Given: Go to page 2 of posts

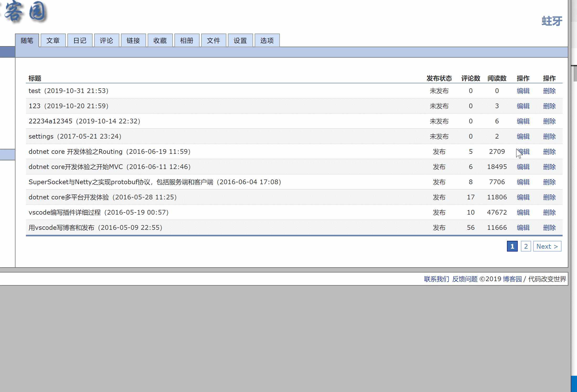Looking at the screenshot, I should point(526,246).
